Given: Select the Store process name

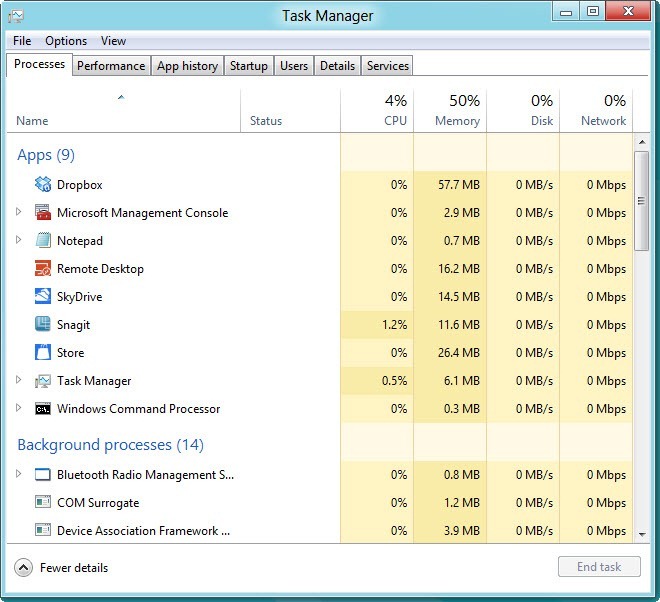Looking at the screenshot, I should [x=70, y=353].
